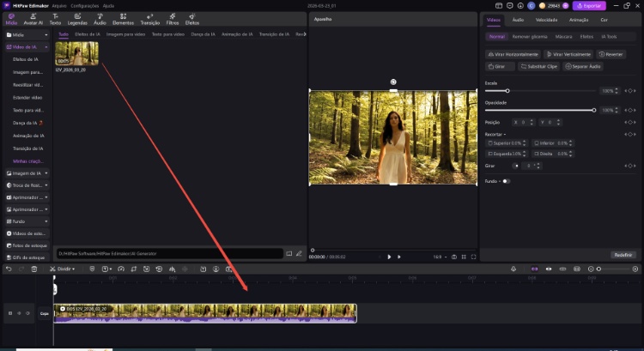Zoom out timeline with minus icon
The image size is (644, 351).
tap(591, 269)
